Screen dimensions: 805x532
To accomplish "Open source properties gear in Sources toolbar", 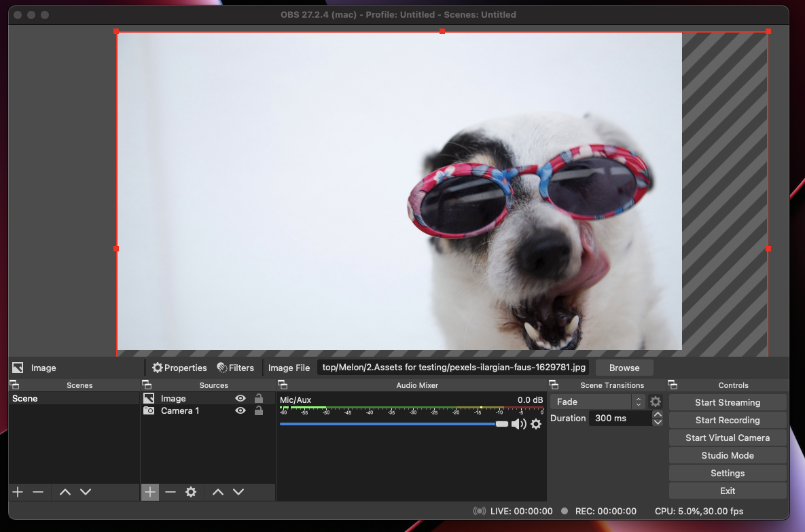I will click(x=191, y=492).
